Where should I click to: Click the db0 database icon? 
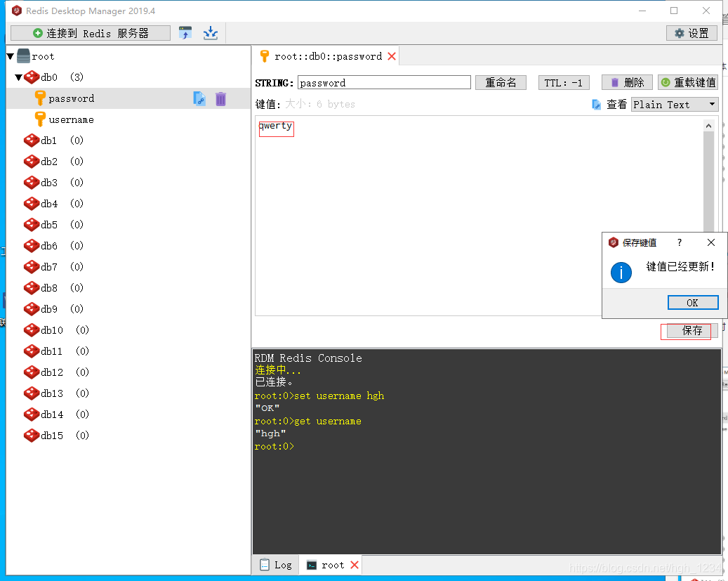point(32,77)
